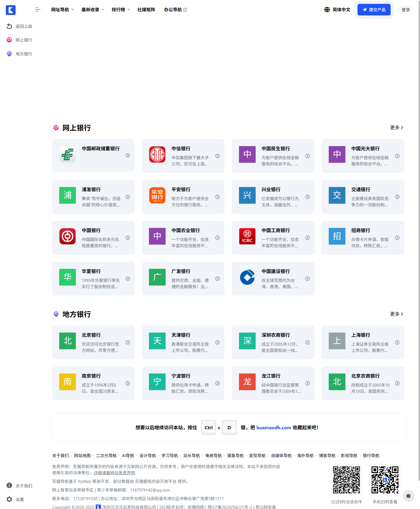Select 返回上级 in the sidebar
Viewport: 420px width, 509px height.
click(24, 26)
